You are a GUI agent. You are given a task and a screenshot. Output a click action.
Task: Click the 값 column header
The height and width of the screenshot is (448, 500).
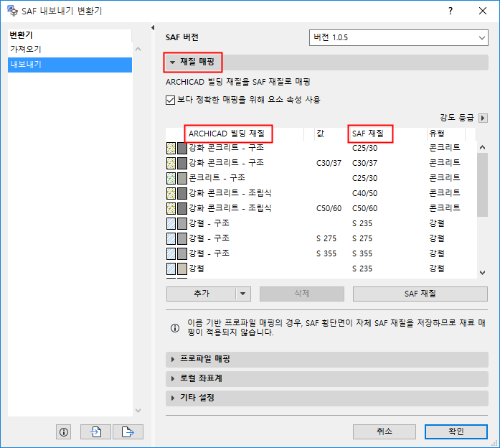(320, 134)
